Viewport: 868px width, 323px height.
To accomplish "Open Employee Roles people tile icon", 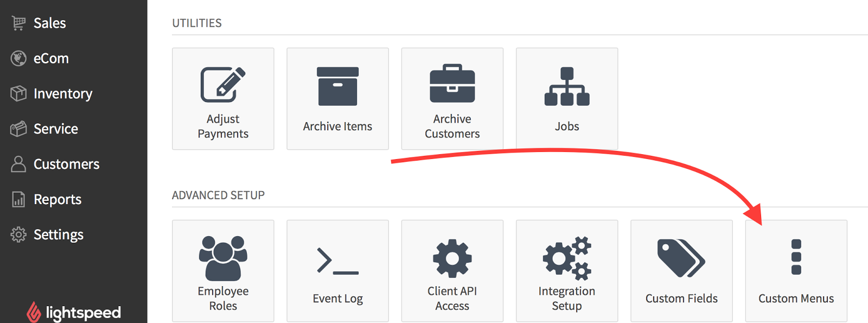I will [223, 258].
